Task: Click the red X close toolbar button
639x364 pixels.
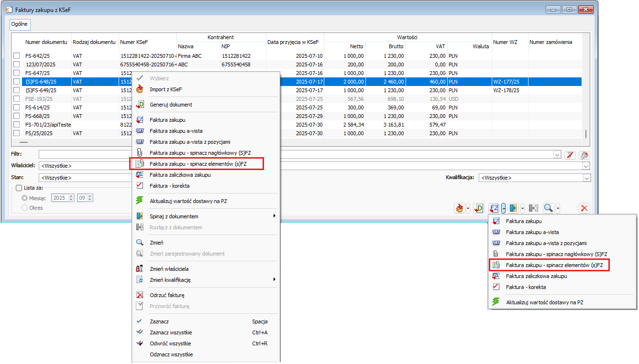Action: (x=584, y=208)
